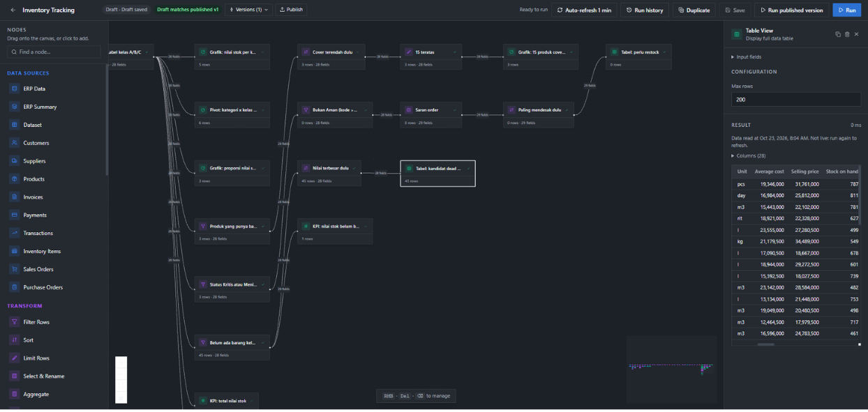Viewport: 868px width, 412px height.
Task: Duplicate the Table View node via copy icon
Action: click(x=838, y=34)
